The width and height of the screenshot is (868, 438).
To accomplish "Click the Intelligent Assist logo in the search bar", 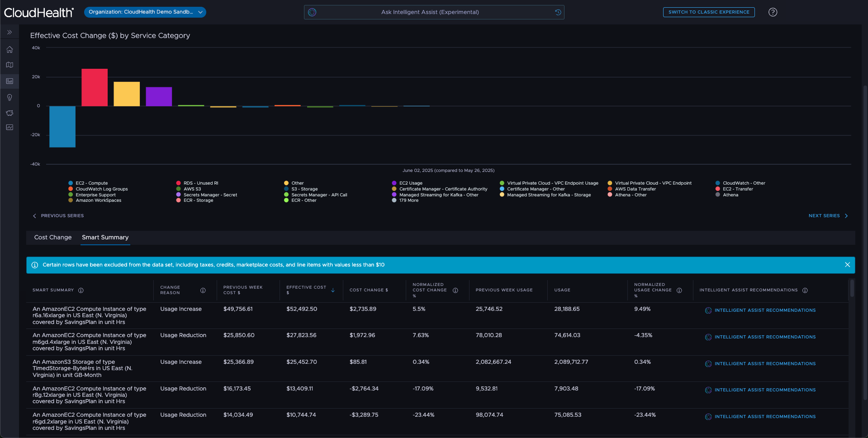I will coord(312,12).
